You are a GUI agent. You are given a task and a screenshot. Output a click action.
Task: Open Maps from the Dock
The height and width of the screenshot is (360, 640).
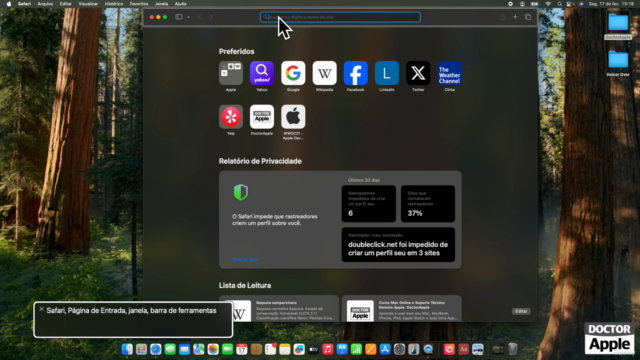click(199, 349)
